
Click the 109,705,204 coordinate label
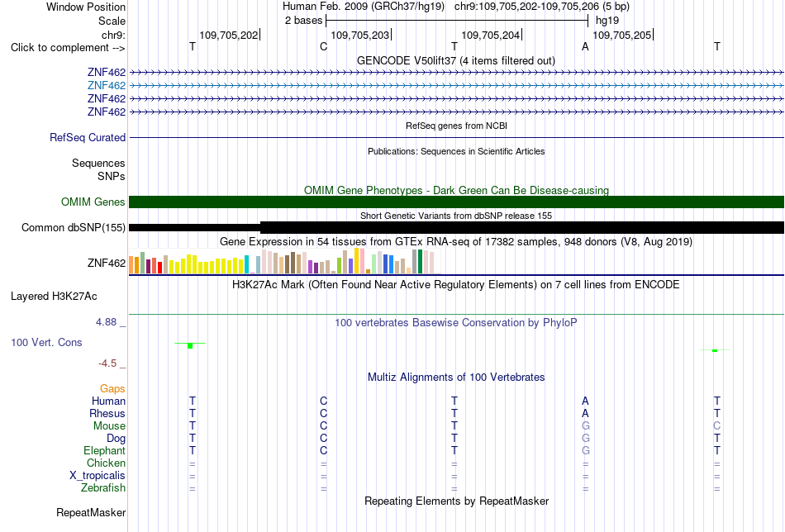coord(491,36)
